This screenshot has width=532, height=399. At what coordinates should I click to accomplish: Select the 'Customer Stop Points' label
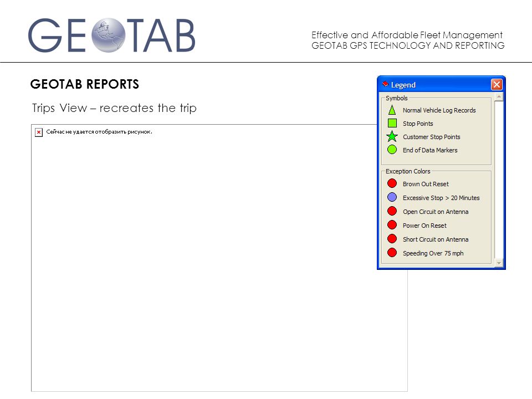[431, 137]
